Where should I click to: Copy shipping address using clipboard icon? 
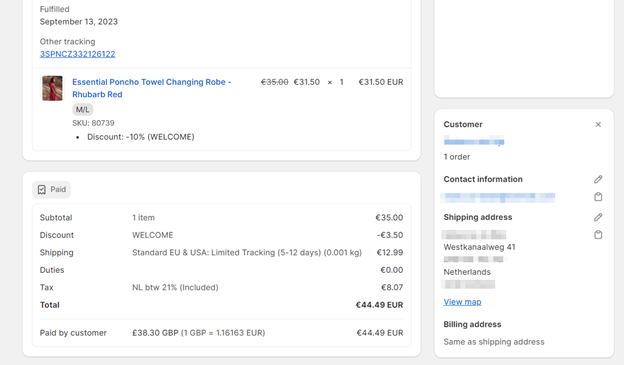click(x=598, y=234)
